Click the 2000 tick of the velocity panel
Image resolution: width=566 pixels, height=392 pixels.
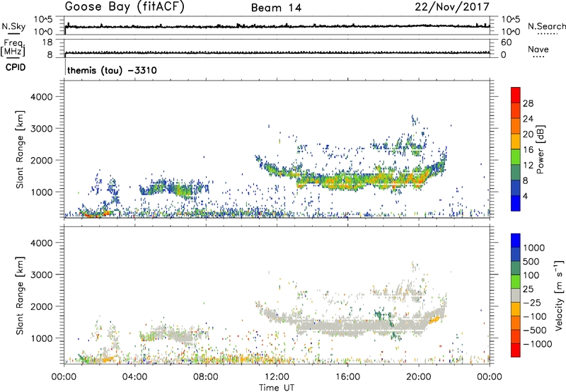tap(41, 306)
